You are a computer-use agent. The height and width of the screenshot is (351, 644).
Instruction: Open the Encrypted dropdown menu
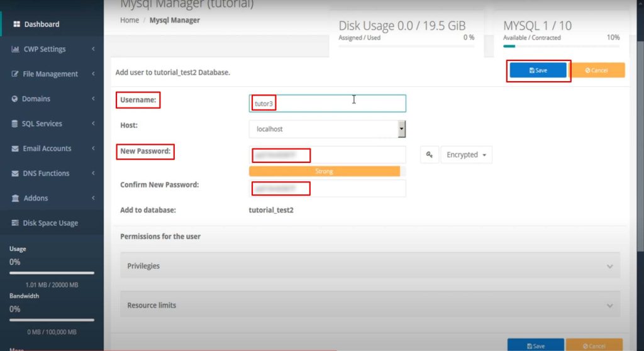[x=466, y=155]
